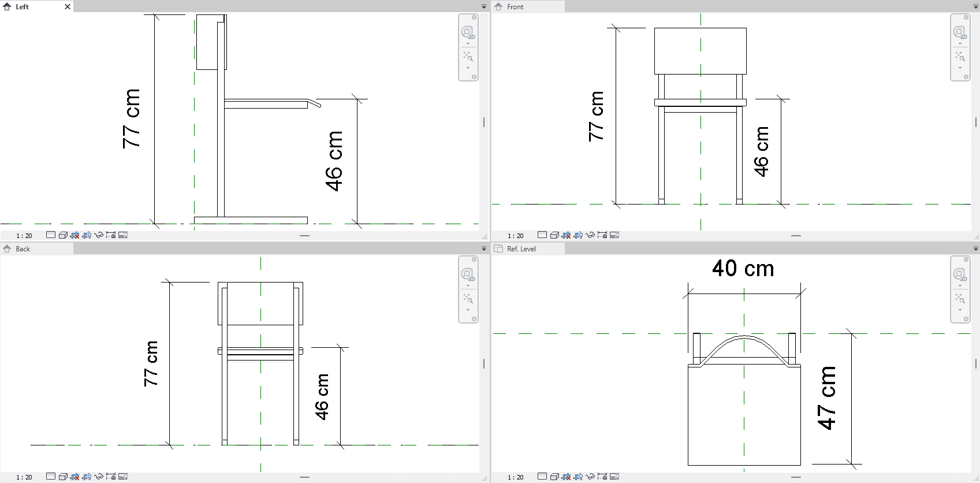Click 2D steering wheel in Ref. Level view
The image size is (980, 483).
(x=960, y=274)
